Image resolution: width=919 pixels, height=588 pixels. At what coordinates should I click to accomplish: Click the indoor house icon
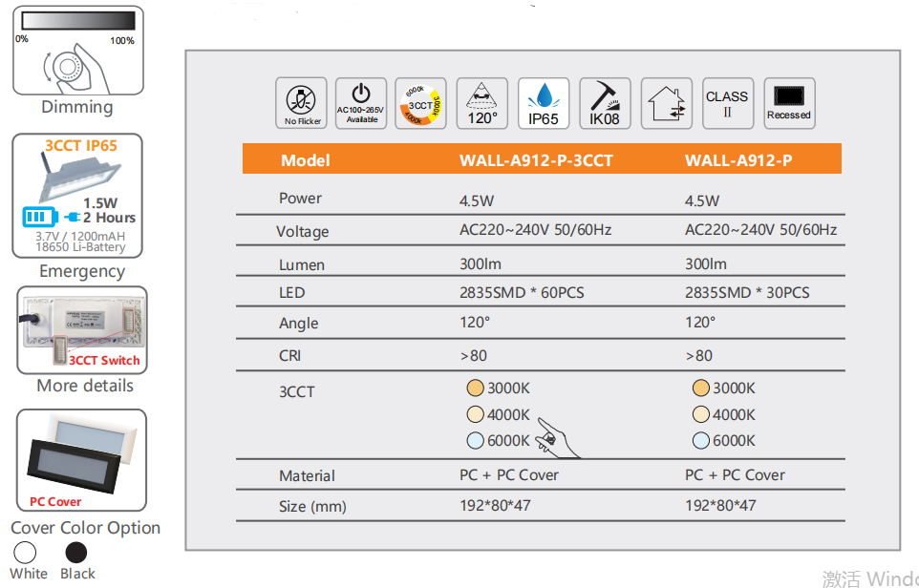tap(667, 103)
